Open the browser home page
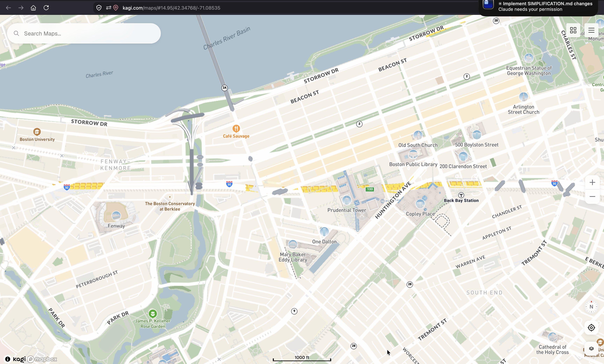Image resolution: width=604 pixels, height=364 pixels. point(33,8)
